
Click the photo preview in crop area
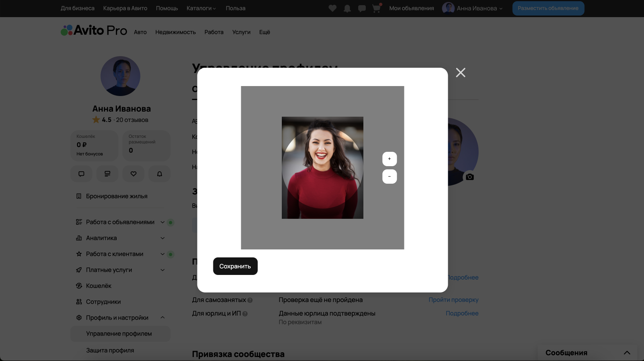[322, 168]
